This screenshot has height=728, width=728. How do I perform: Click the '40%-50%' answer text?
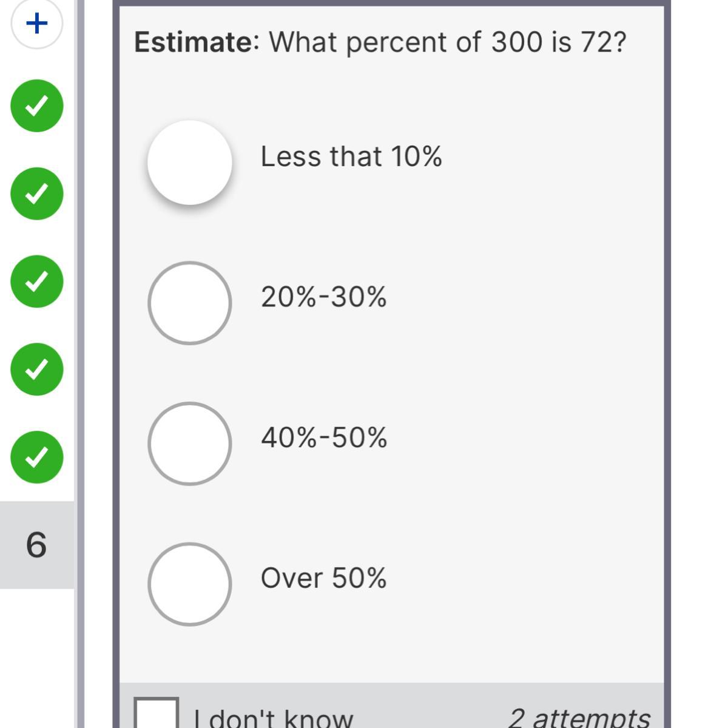click(x=324, y=437)
